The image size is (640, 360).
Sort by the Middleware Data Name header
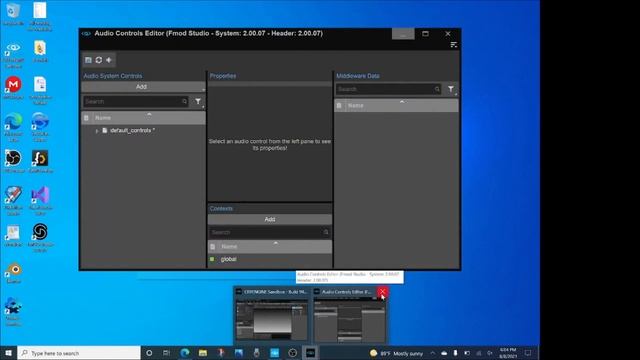(x=396, y=106)
